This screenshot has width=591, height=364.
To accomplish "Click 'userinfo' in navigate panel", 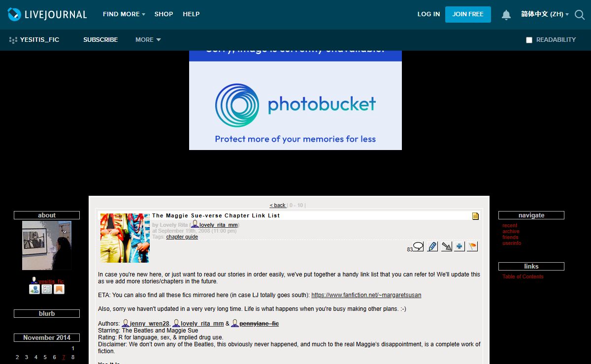I will tap(512, 243).
